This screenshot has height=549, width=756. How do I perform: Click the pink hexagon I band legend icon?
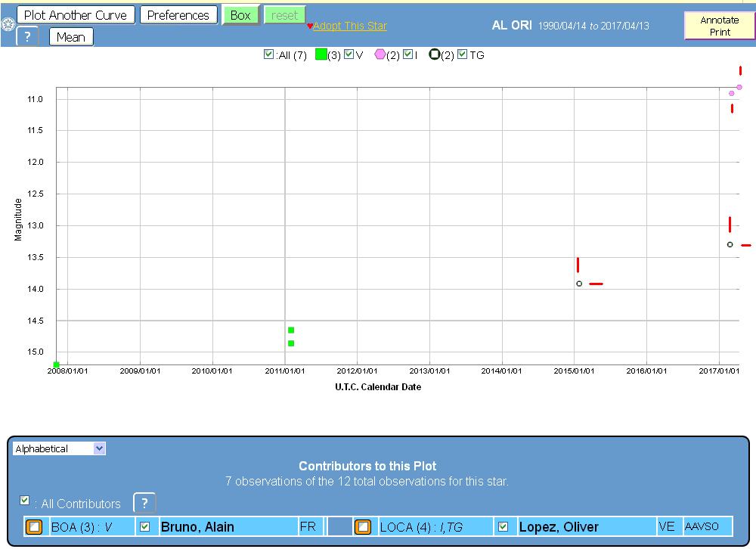point(380,55)
